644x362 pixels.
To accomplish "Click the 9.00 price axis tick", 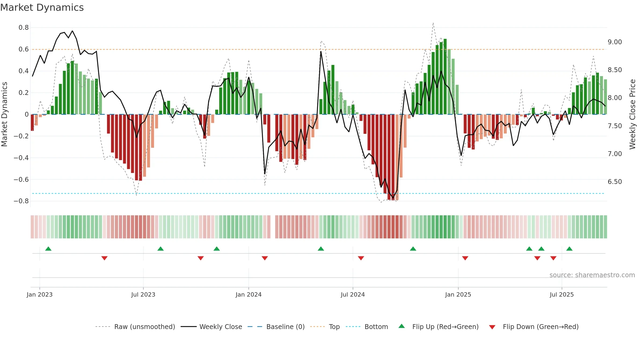I will 615,42.
